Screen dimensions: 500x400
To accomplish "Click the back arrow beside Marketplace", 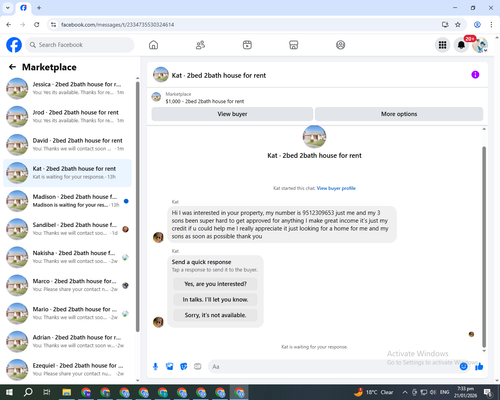I will [12, 67].
